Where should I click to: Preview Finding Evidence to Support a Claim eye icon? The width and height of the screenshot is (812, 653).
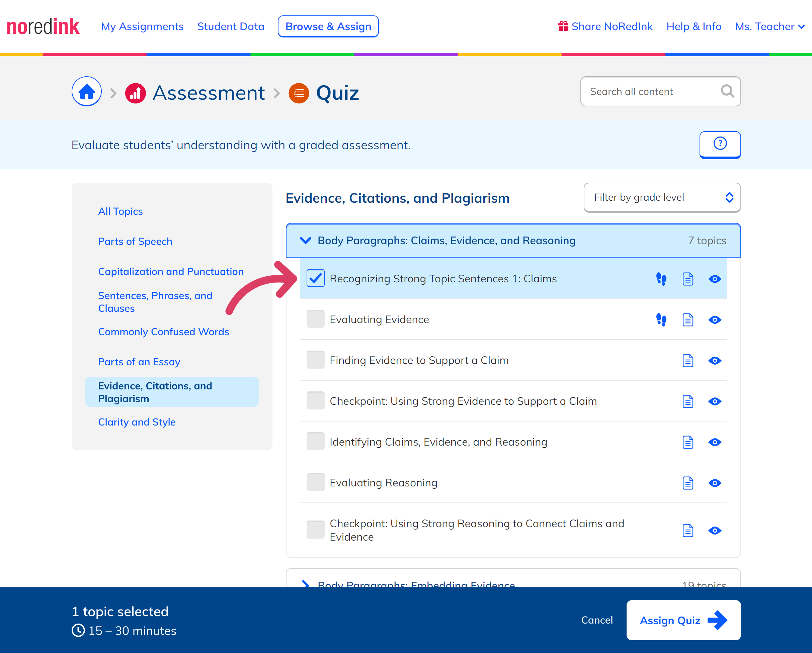point(715,361)
